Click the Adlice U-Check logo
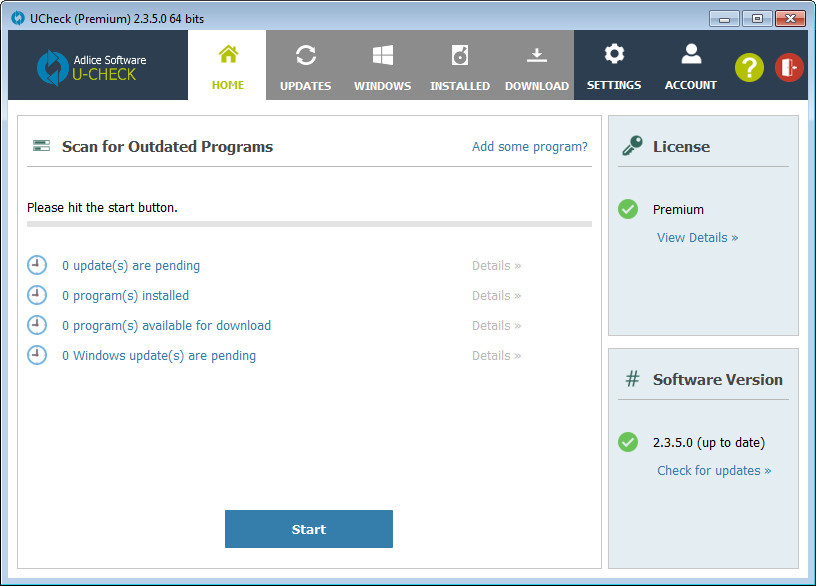 point(92,68)
